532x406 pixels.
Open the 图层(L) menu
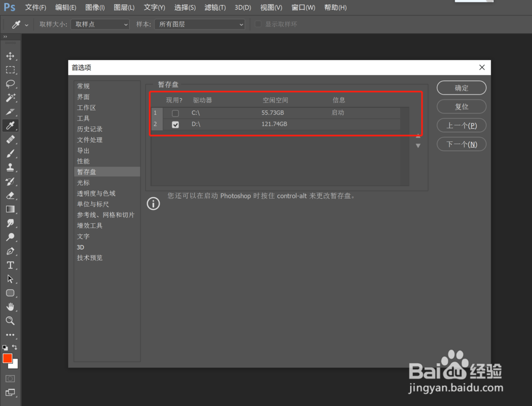[x=124, y=7]
